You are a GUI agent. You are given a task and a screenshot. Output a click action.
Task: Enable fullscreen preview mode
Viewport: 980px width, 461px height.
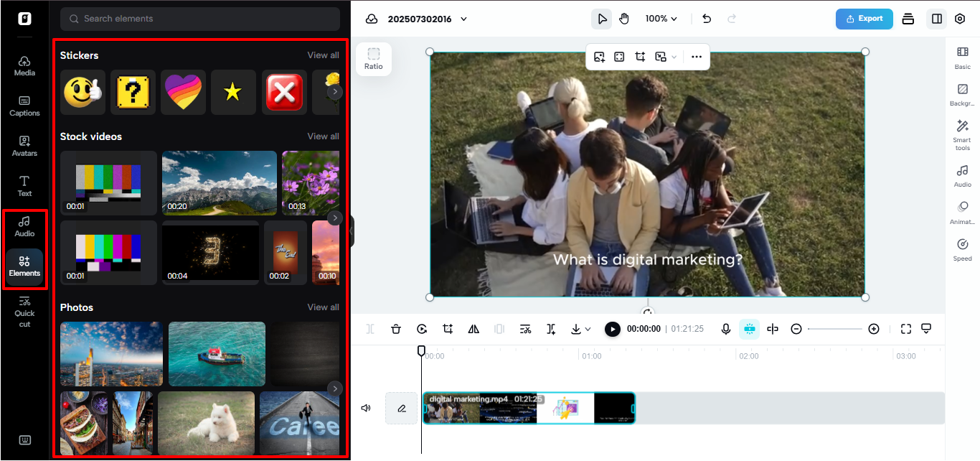(905, 329)
